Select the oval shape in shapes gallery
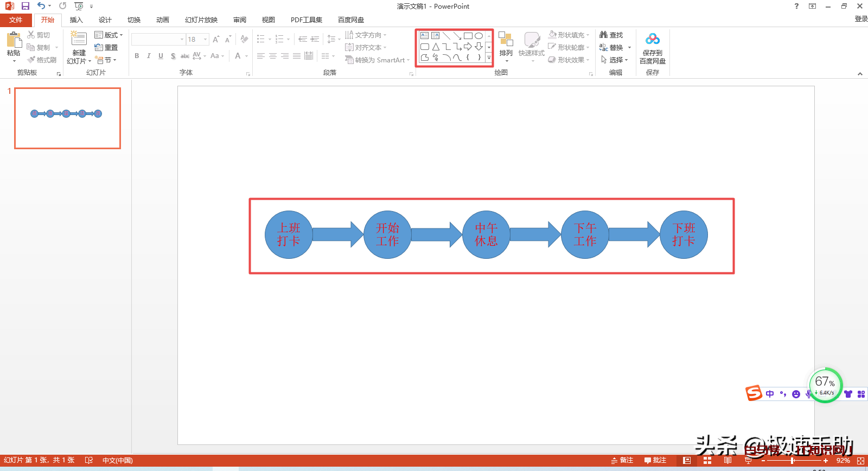 pyautogui.click(x=478, y=36)
